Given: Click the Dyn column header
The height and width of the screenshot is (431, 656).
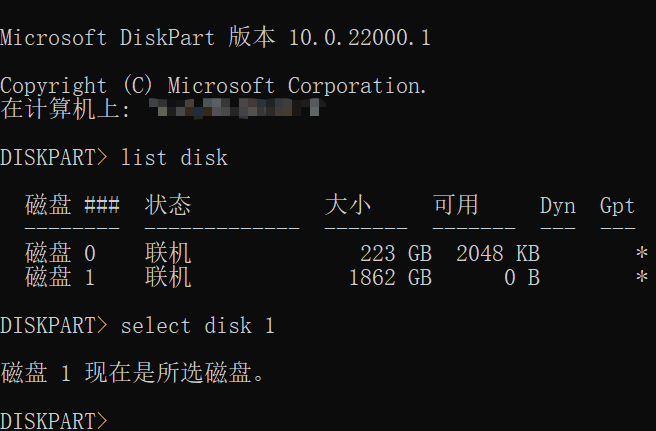Looking at the screenshot, I should tap(558, 206).
